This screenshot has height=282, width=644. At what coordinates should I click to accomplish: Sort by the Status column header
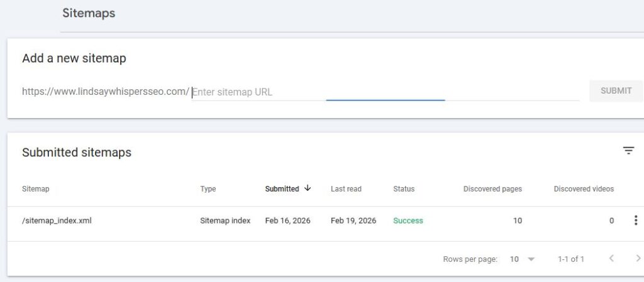pyautogui.click(x=404, y=189)
